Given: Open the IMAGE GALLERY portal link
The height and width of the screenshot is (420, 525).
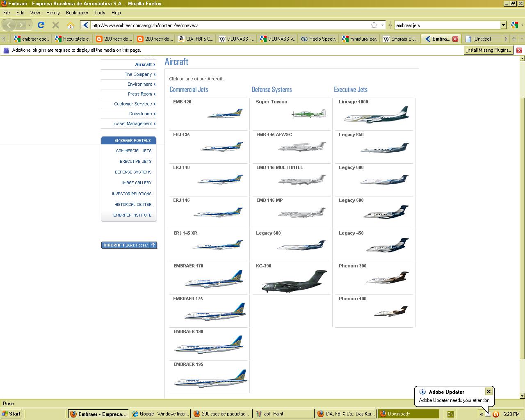Looking at the screenshot, I should tap(137, 183).
